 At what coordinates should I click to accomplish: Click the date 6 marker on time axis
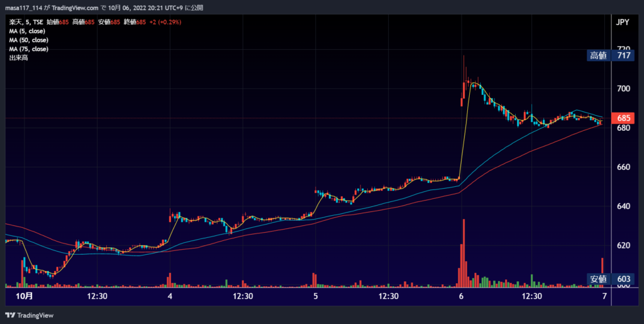point(461,296)
